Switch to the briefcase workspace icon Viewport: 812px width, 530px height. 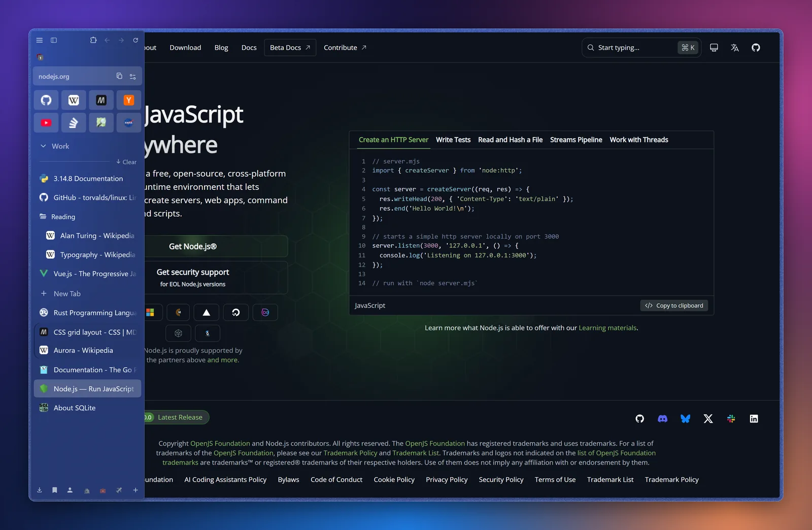tap(103, 491)
